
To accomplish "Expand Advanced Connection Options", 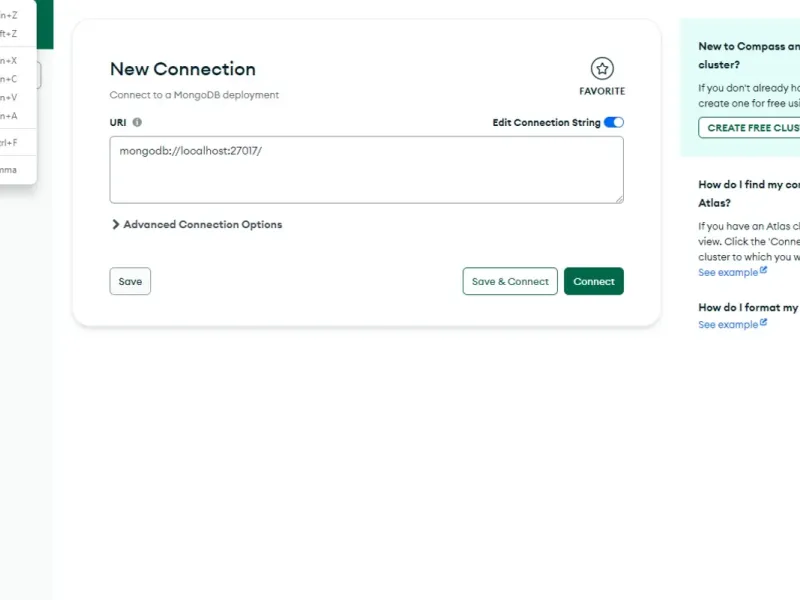I will (197, 225).
